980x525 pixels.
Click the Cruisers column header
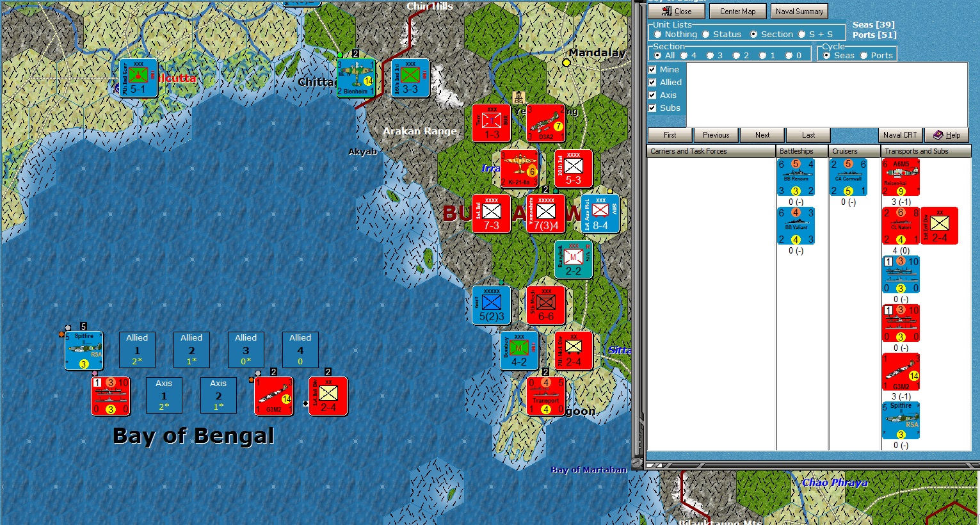(855, 151)
